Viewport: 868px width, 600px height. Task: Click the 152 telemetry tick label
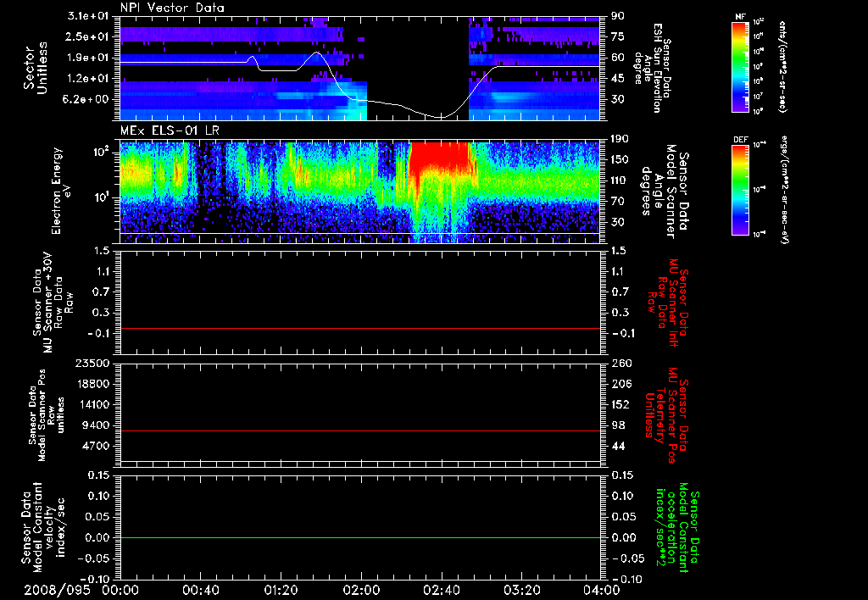point(620,404)
